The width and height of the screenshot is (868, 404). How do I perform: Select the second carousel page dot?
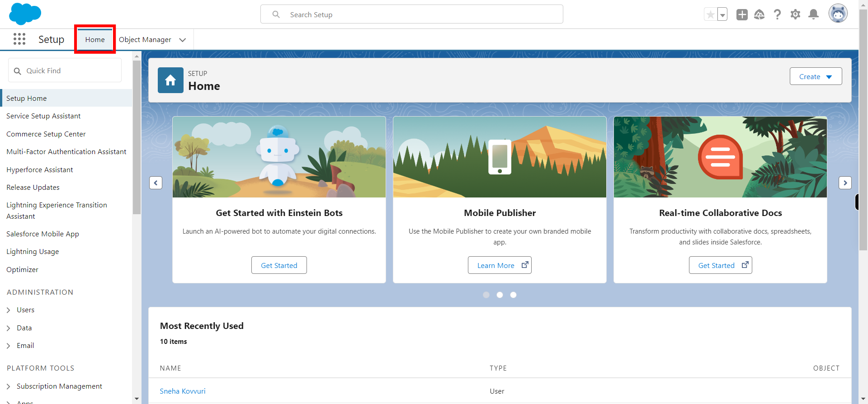[500, 295]
